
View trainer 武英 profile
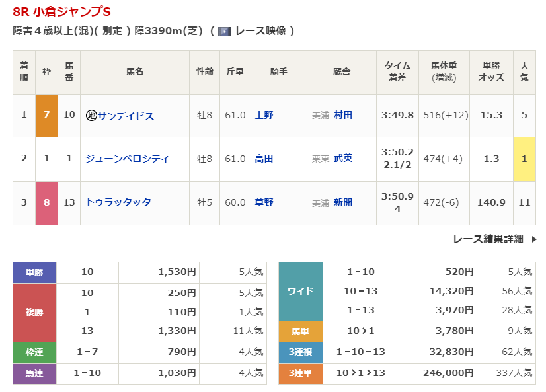343,159
